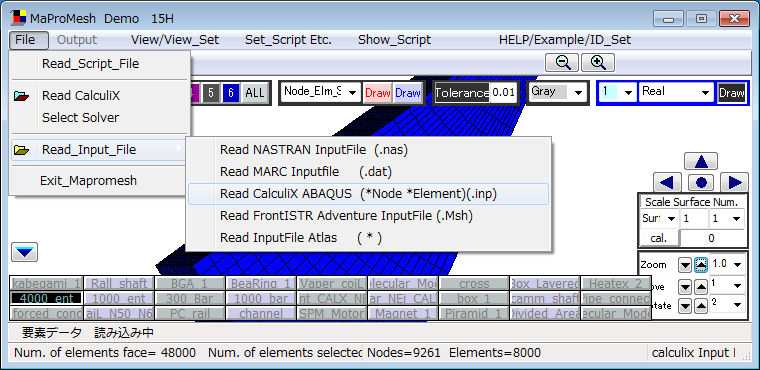760x370 pixels.
Task: Click the blue Draw button
Action: [407, 93]
